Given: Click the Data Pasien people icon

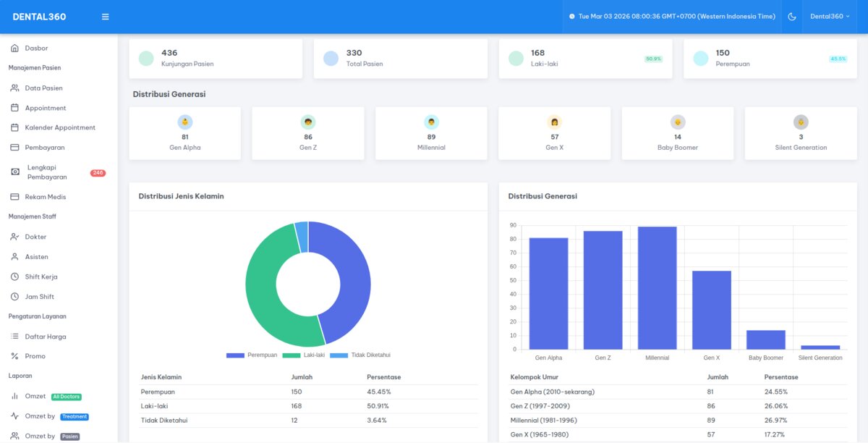Looking at the screenshot, I should pyautogui.click(x=14, y=88).
